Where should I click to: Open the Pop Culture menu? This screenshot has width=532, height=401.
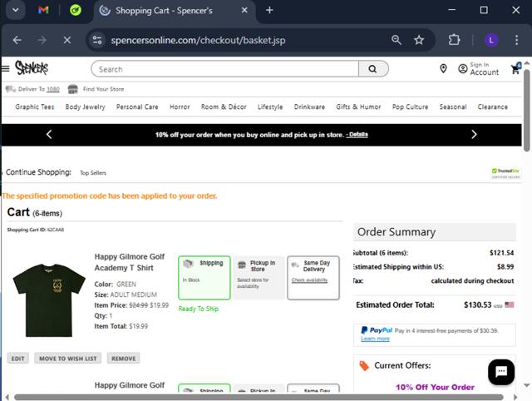[410, 107]
